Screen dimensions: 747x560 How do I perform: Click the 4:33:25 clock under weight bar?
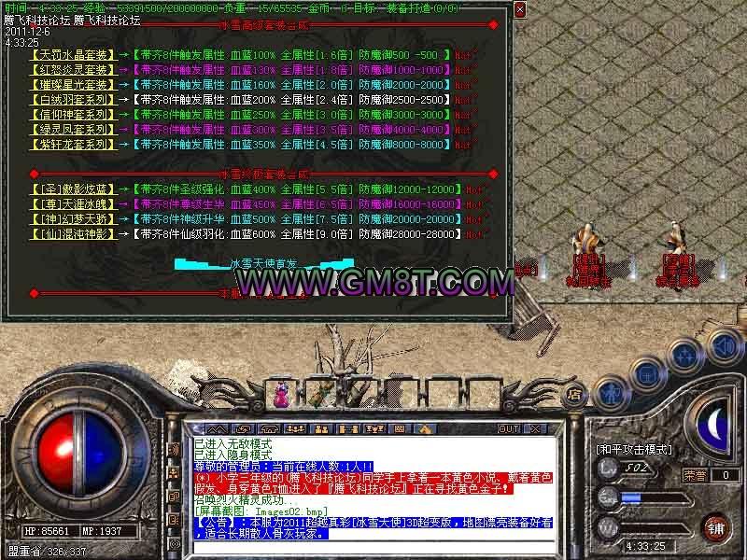[645, 546]
